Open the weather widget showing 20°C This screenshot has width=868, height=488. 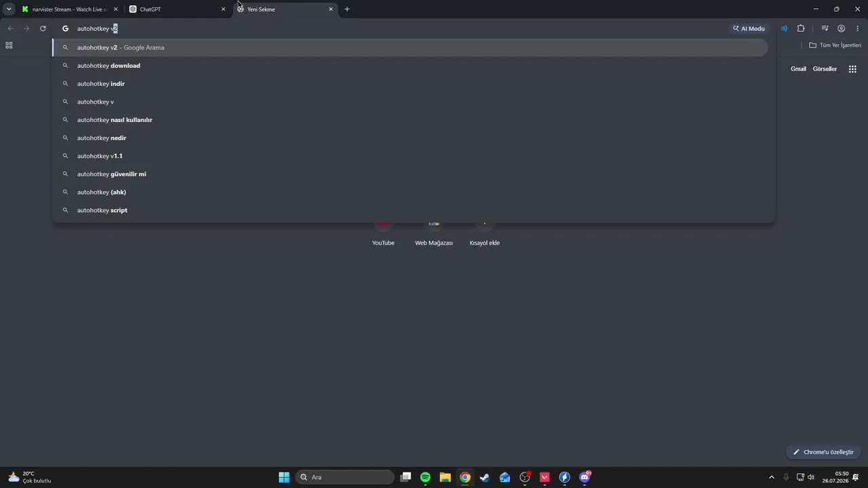29,477
